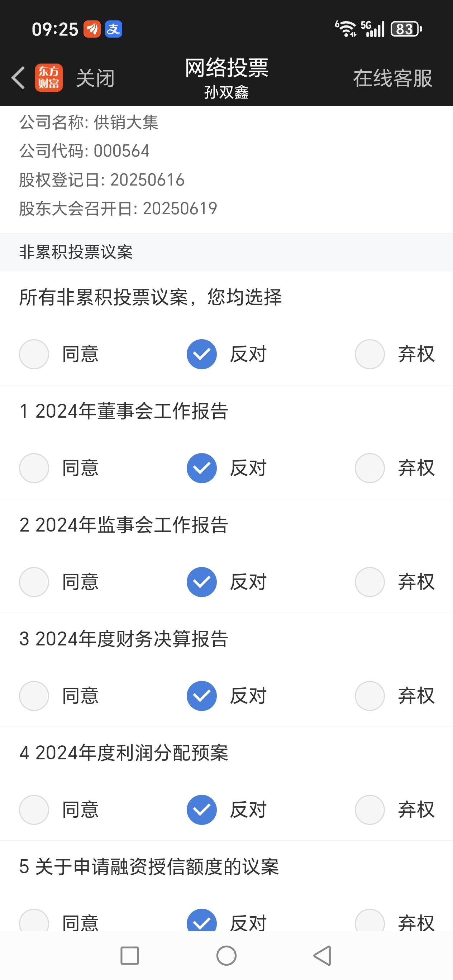Open 在线客服 online support
Viewport: 453px width, 980px height.
pos(392,78)
